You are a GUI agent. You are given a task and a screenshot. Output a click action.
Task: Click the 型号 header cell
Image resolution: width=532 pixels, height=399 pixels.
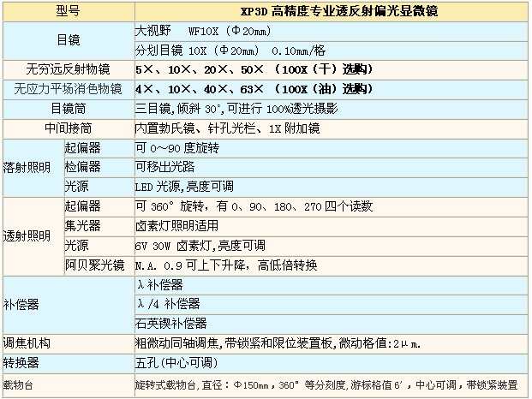pyautogui.click(x=67, y=10)
